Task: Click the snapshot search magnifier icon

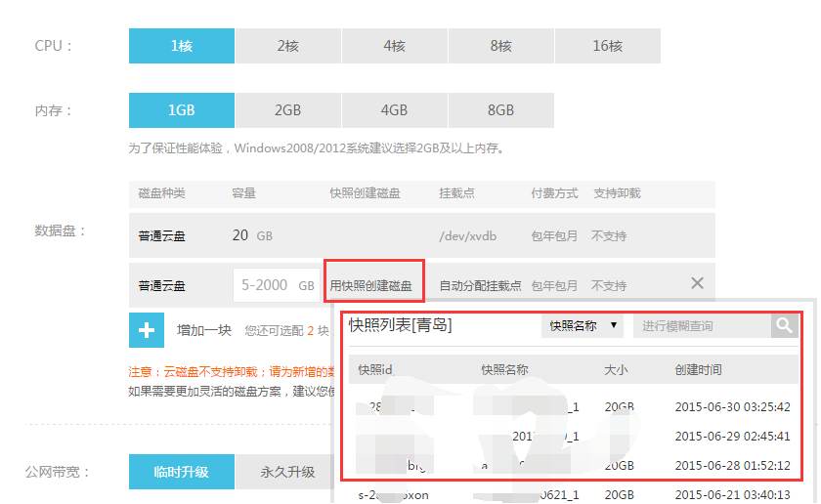Action: 784,325
